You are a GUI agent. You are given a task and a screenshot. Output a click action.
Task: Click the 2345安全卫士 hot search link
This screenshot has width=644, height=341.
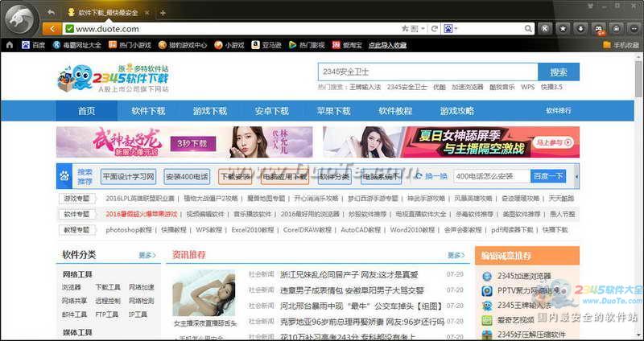(407, 87)
